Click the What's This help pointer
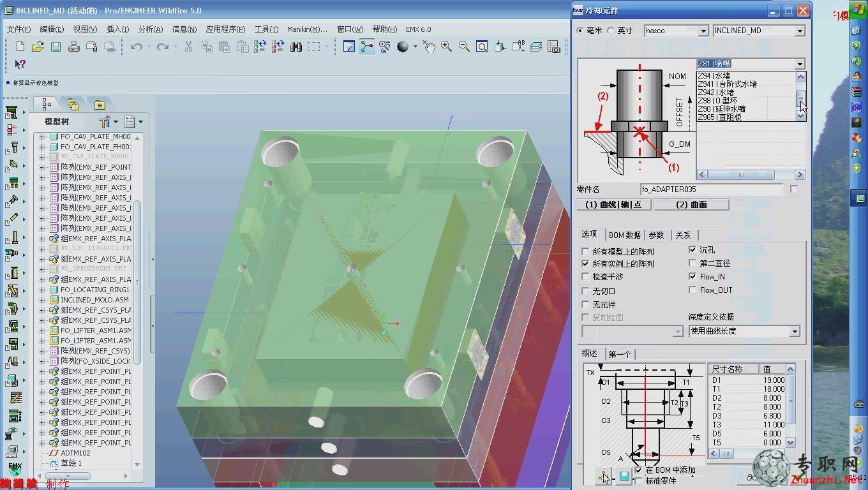 tap(20, 64)
